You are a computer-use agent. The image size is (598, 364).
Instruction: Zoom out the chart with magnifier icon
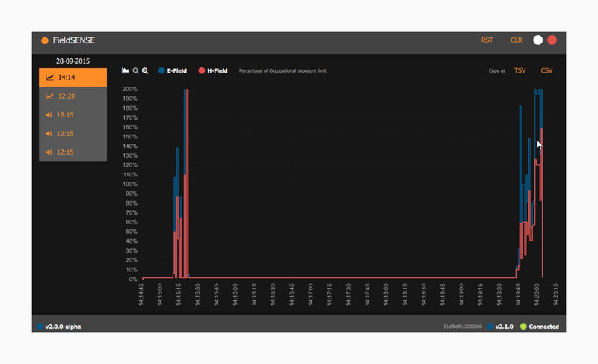[x=135, y=70]
